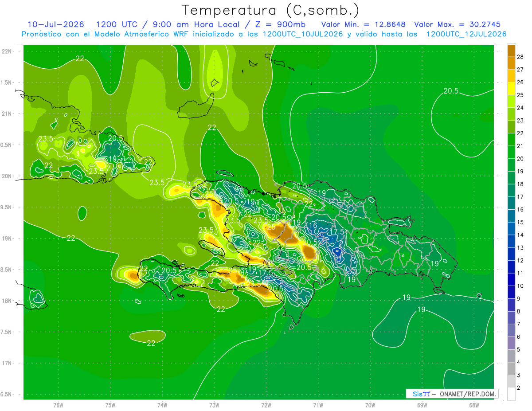Image resolution: width=532 pixels, height=411 pixels.
Task: Click legend scale number 12
Action: (x=520, y=260)
